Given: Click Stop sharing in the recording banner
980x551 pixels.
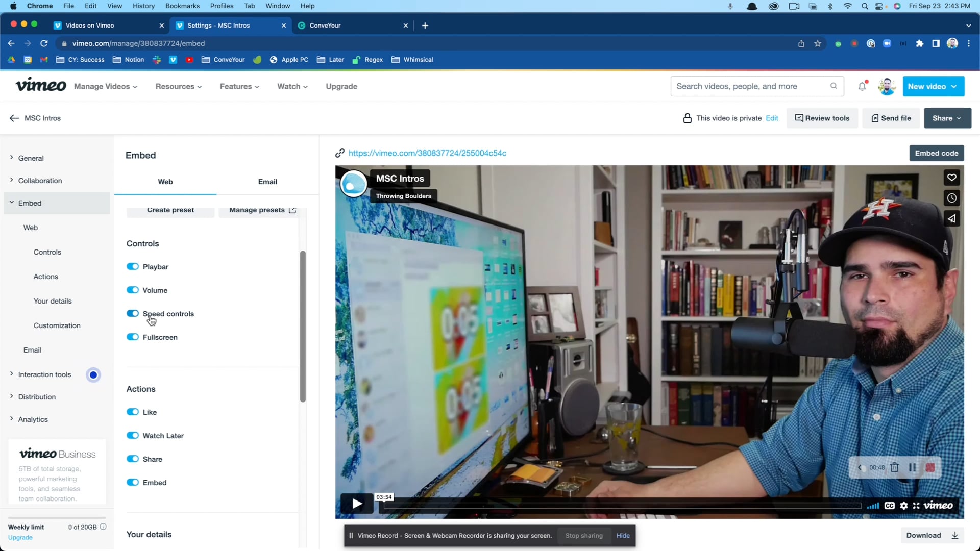Looking at the screenshot, I should pyautogui.click(x=583, y=535).
